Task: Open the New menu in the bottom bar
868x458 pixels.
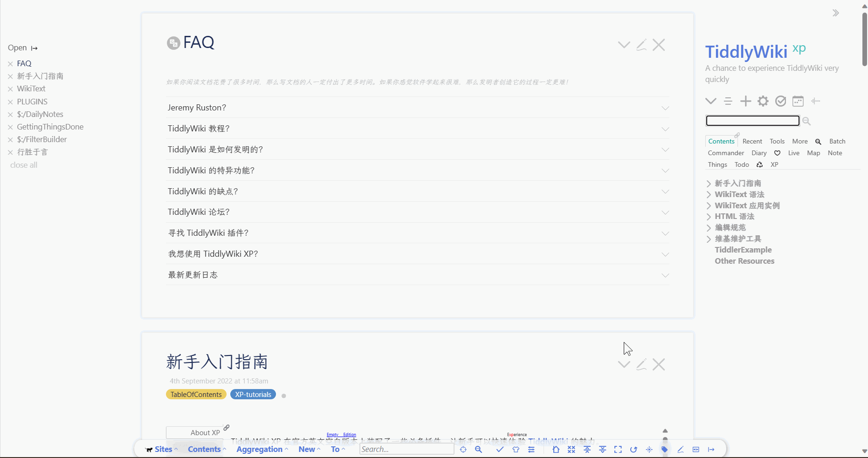Action: 310,450
